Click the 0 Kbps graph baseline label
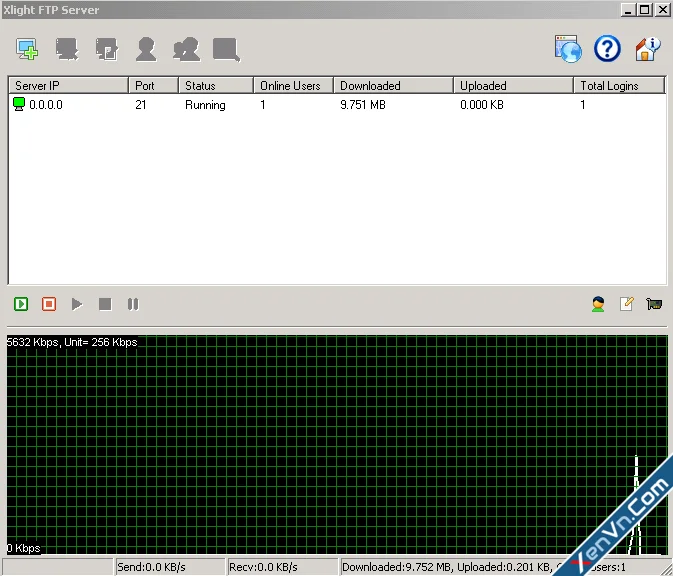673x576 pixels. (x=24, y=548)
